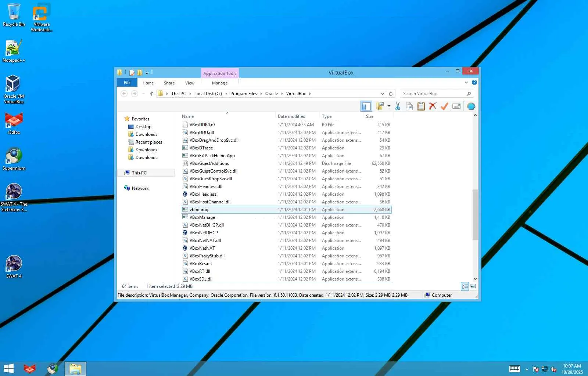
Task: Click 'Local Disk (C:)' in address path
Action: point(208,94)
